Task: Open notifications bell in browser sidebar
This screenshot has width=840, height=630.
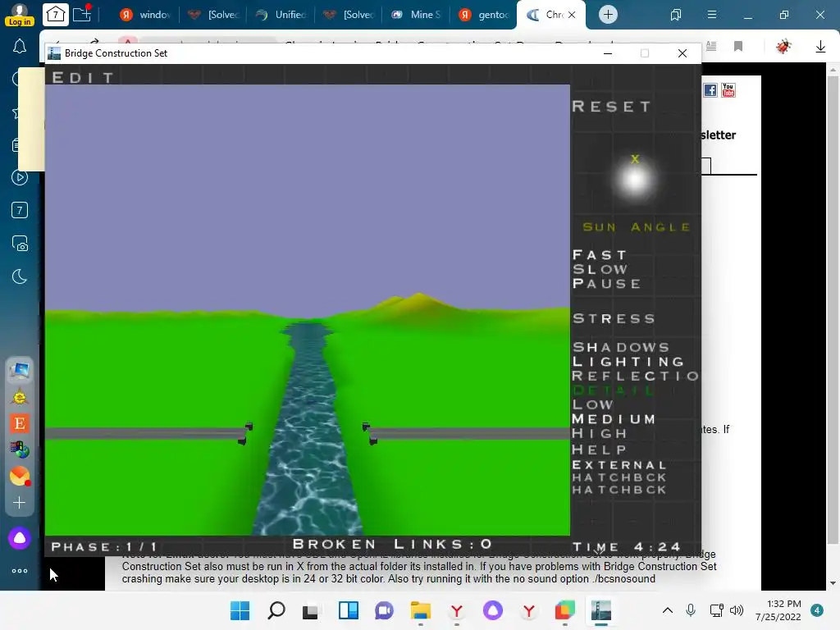Action: [x=20, y=47]
